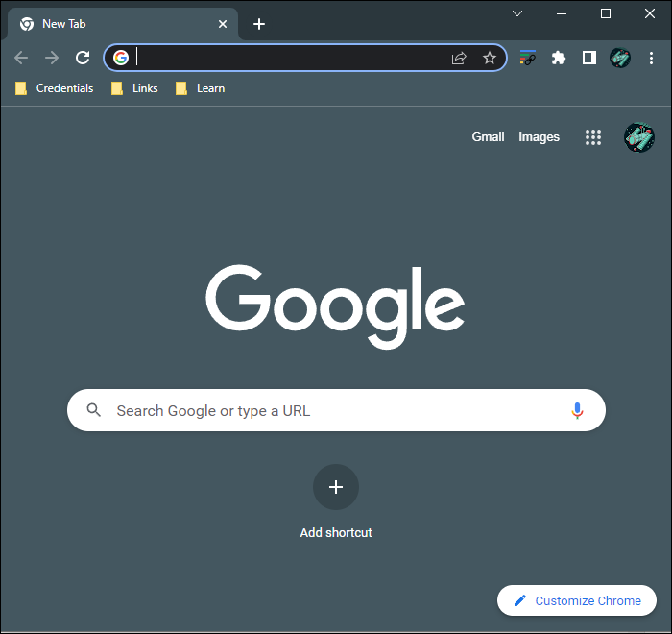Start voice search with microphone icon
This screenshot has width=672, height=634.
[577, 410]
